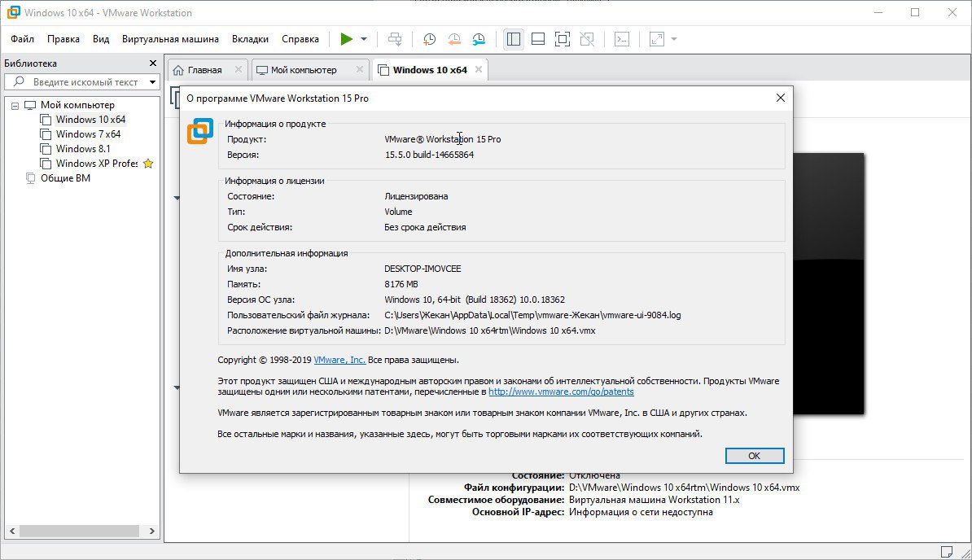Close the Главная tab
Viewport: 972px width, 560px height.
(238, 70)
